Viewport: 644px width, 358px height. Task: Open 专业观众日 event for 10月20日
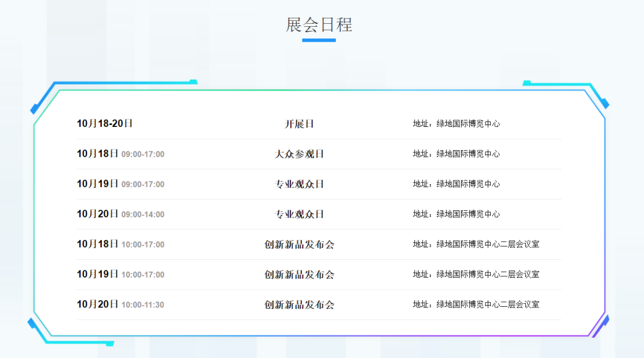click(x=299, y=214)
